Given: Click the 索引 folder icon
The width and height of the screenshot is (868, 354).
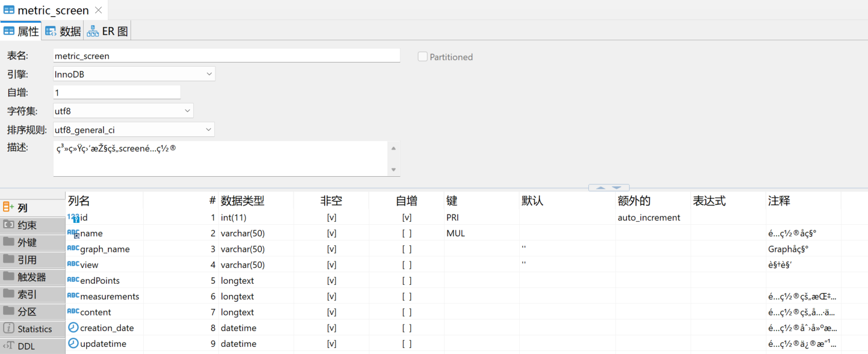Looking at the screenshot, I should 8,294.
